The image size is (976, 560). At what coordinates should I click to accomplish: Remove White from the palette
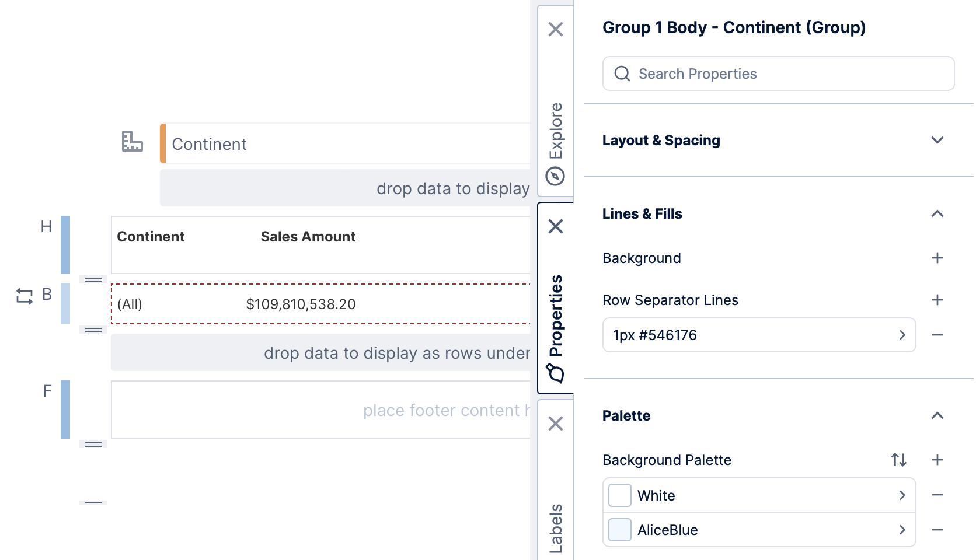click(937, 495)
